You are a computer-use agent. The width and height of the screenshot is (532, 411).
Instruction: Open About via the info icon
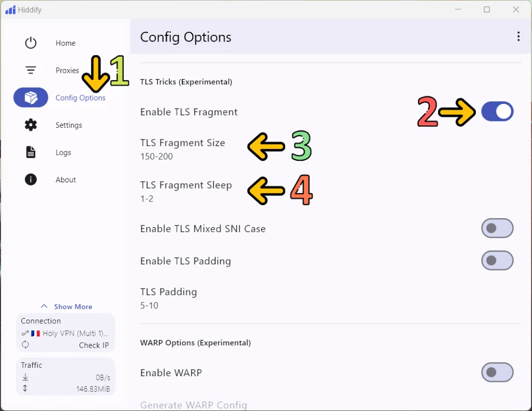coord(30,179)
